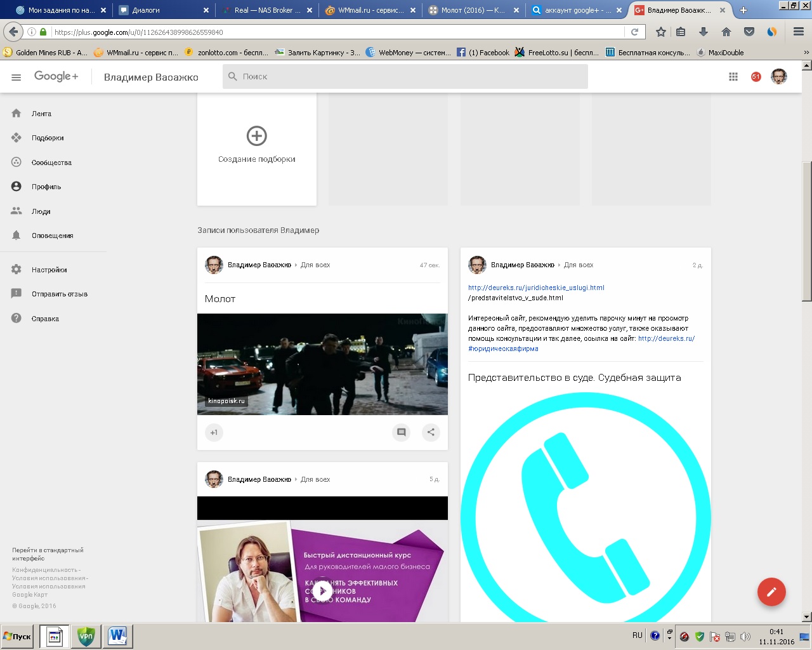Open Люди in the sidebar
This screenshot has height=650, width=812.
[41, 211]
